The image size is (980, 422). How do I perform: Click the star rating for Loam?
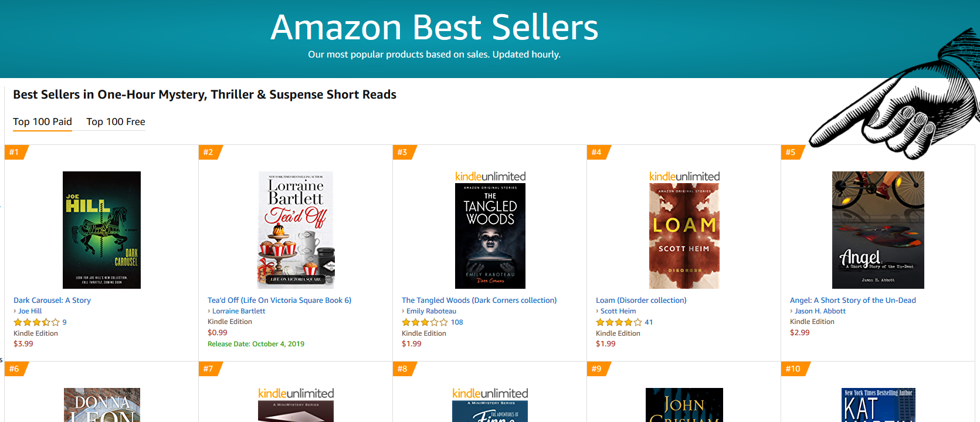click(619, 322)
